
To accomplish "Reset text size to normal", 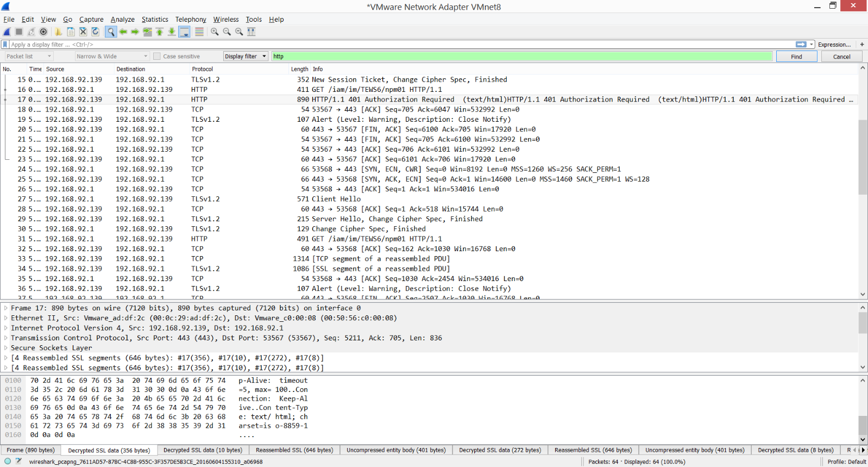I will 239,32.
